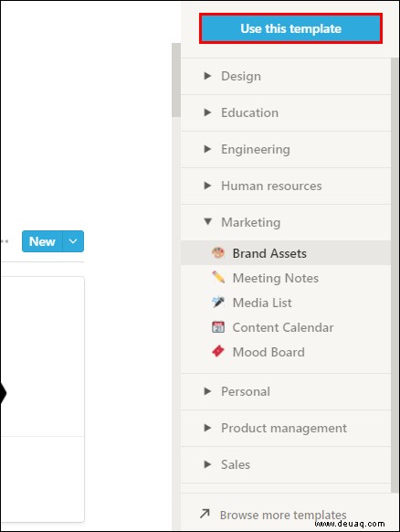Open Browse more templates link
Screen dimensions: 400x532
(283, 515)
